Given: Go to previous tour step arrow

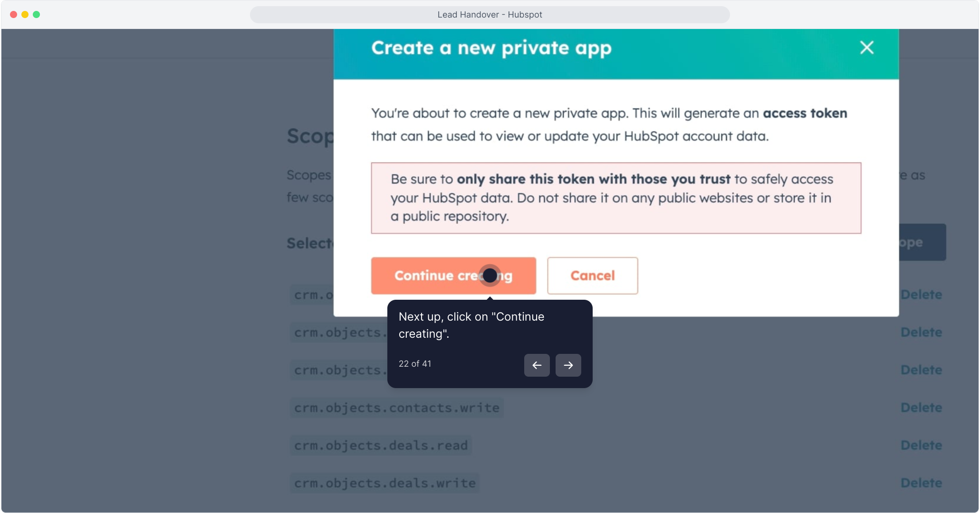Looking at the screenshot, I should click(x=537, y=365).
